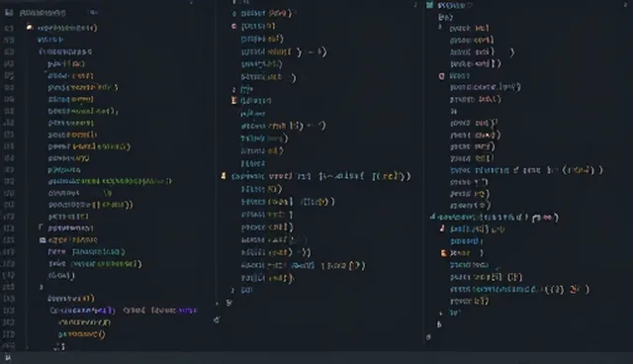This screenshot has height=364, width=633.
Task: Click the teal file icon atop right pane
Action: pyautogui.click(x=429, y=5)
